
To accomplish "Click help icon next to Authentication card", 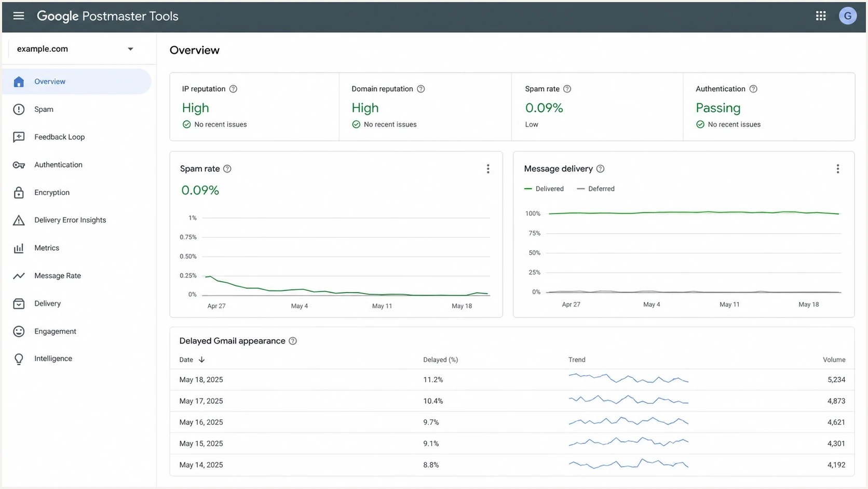I will coord(753,89).
